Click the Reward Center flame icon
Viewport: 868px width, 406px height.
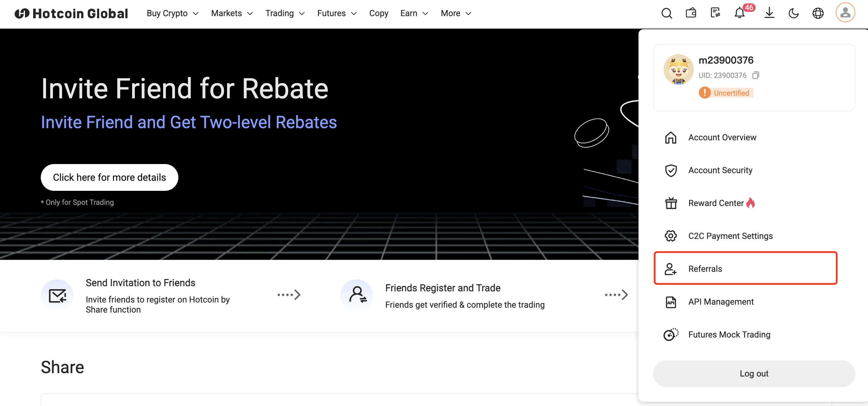(x=751, y=202)
